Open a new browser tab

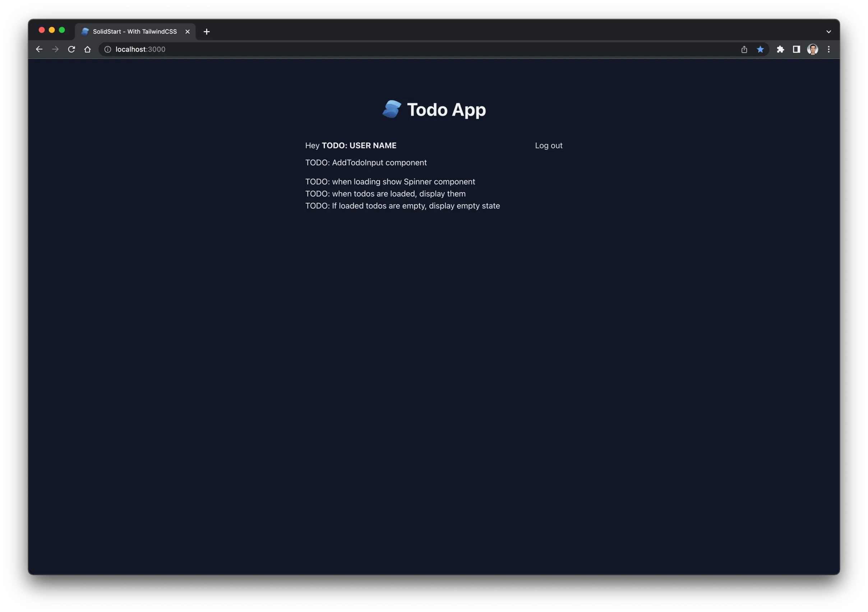[207, 32]
